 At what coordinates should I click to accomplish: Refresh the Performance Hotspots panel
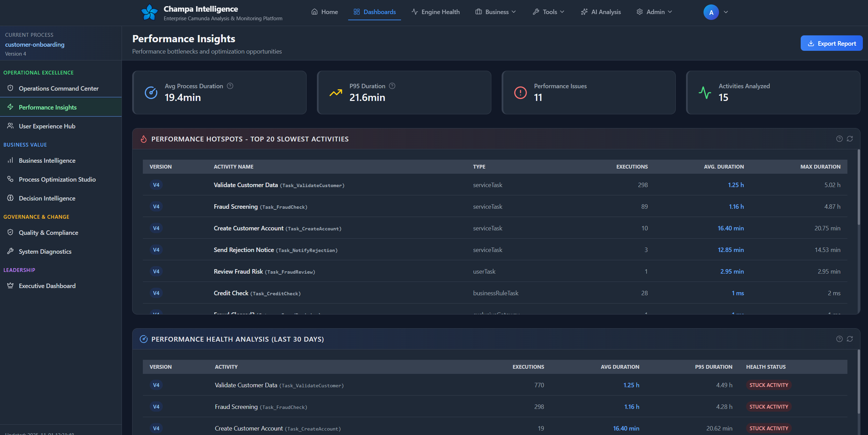[850, 139]
